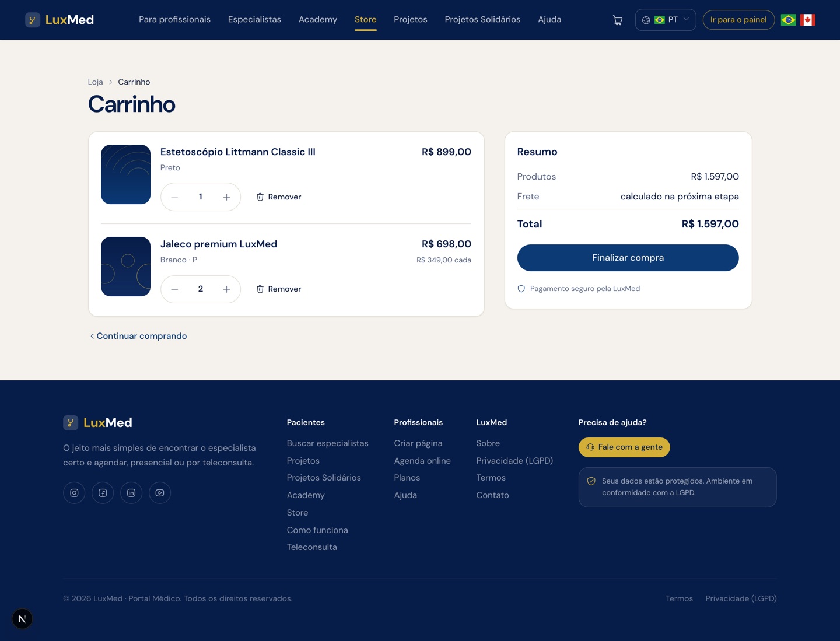840x641 pixels.
Task: Open Teleconsulta footer link
Action: pos(312,547)
